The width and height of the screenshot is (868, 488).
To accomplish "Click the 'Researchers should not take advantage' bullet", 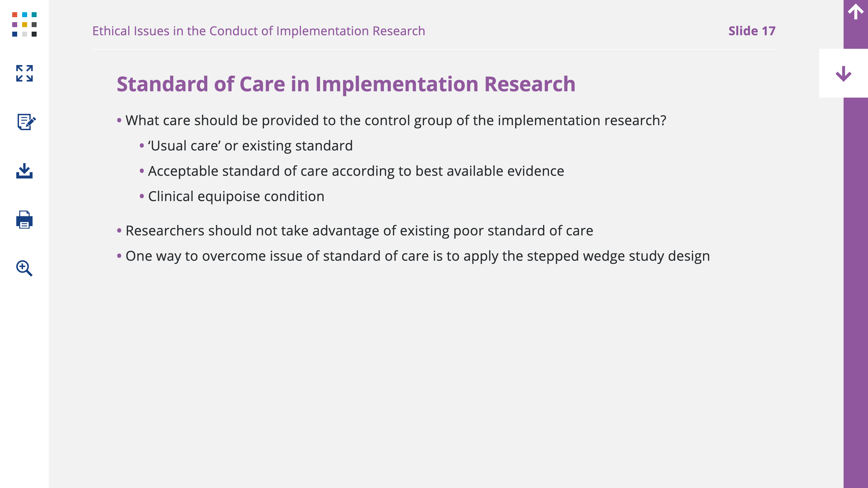I will [355, 231].
